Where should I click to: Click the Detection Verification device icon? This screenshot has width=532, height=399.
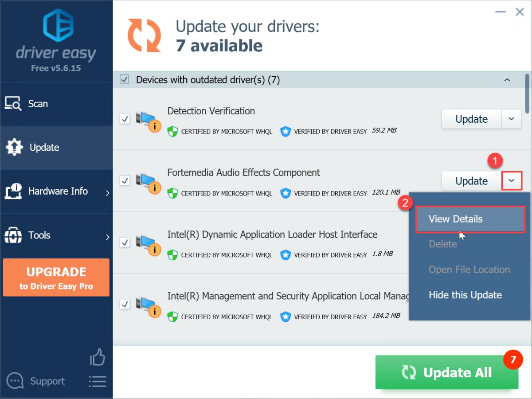click(x=148, y=121)
